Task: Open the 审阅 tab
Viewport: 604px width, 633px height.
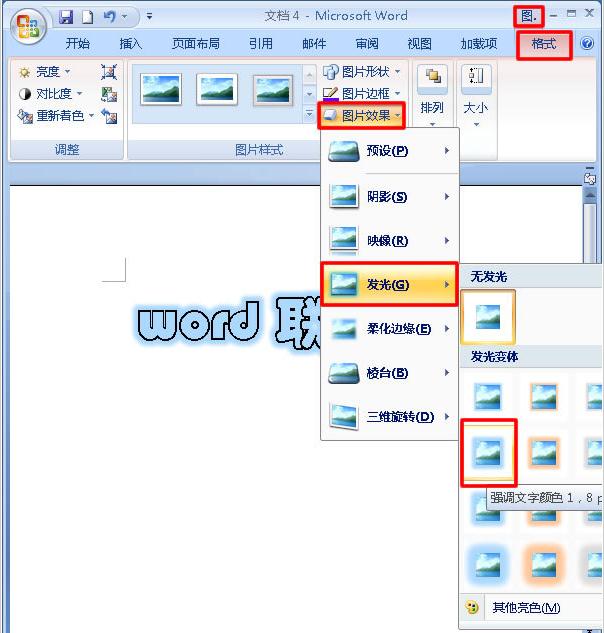Action: coord(367,43)
